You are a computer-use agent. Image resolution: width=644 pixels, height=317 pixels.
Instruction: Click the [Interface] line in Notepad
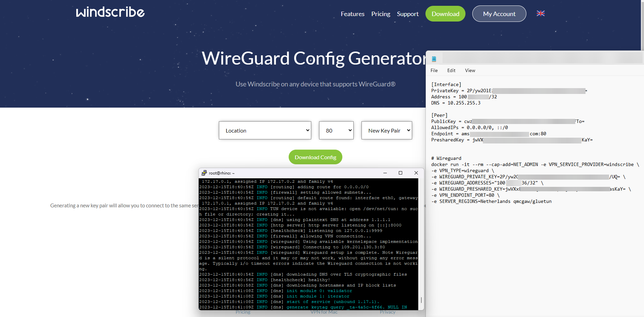pos(446,84)
